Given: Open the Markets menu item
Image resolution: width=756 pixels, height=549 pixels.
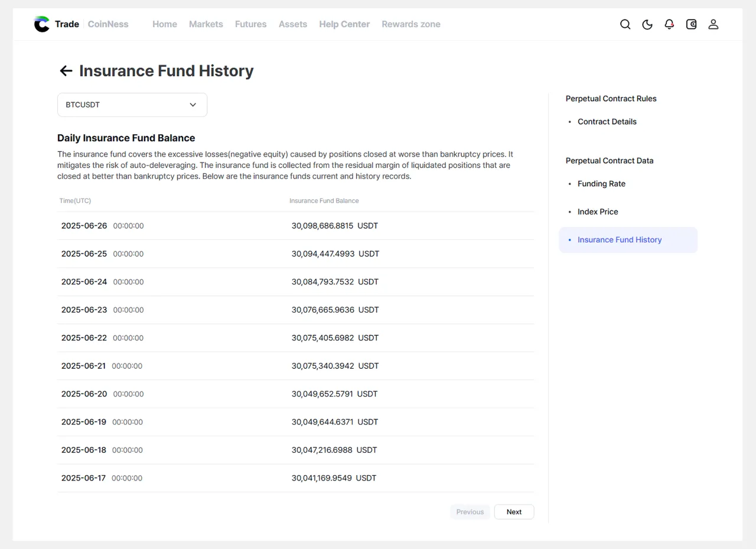Looking at the screenshot, I should (x=206, y=24).
